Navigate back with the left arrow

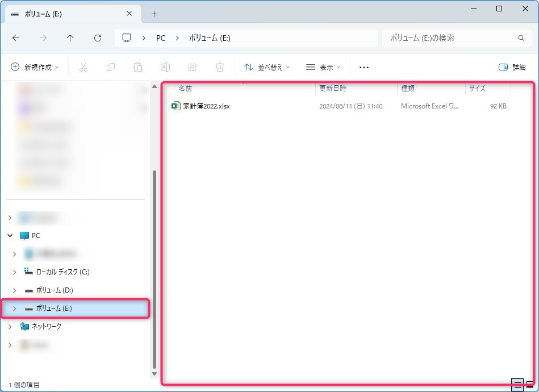pyautogui.click(x=16, y=38)
